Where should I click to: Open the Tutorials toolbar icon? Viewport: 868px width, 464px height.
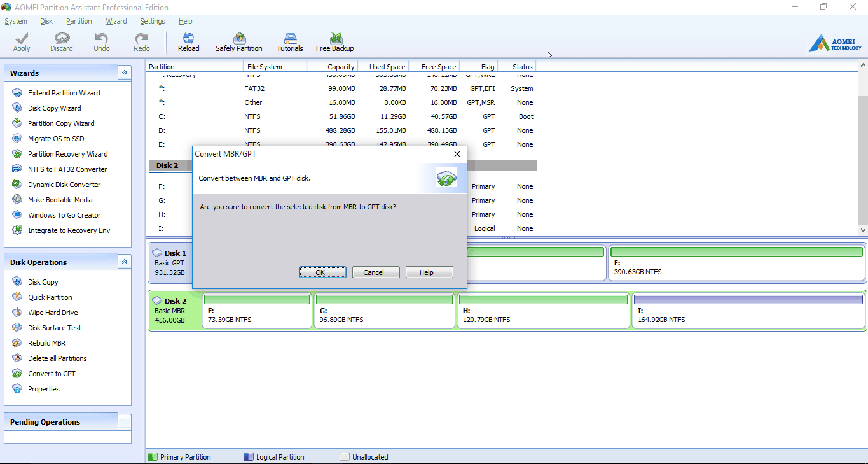(290, 38)
